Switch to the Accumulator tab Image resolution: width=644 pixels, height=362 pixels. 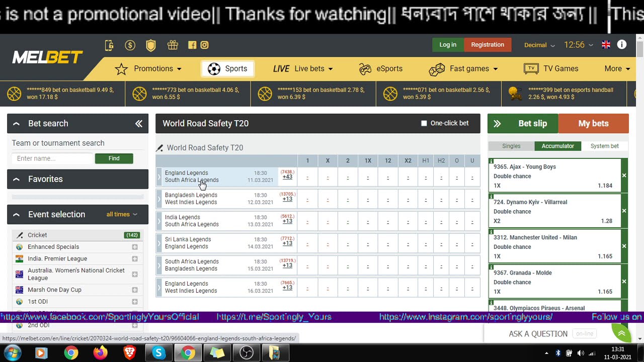(557, 146)
